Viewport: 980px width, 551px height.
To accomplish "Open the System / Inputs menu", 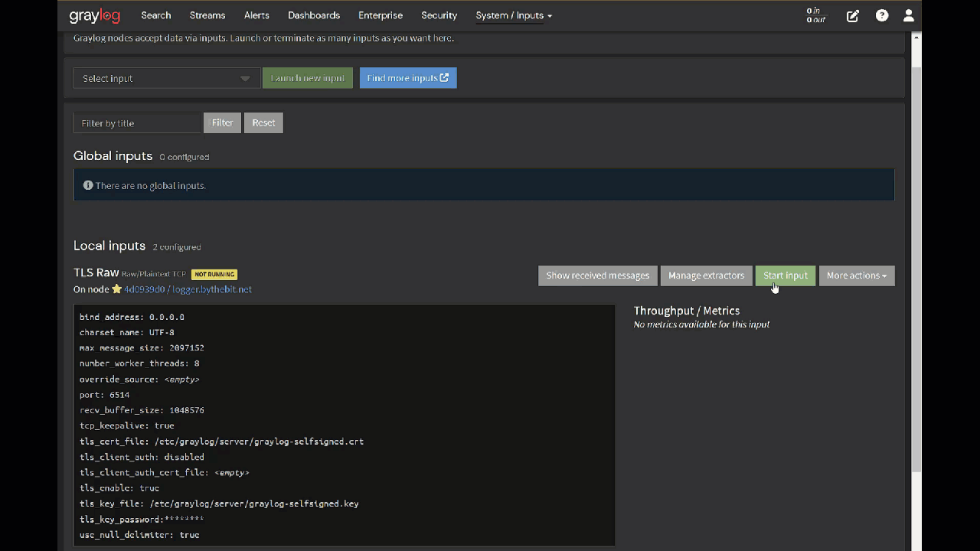I will point(513,15).
